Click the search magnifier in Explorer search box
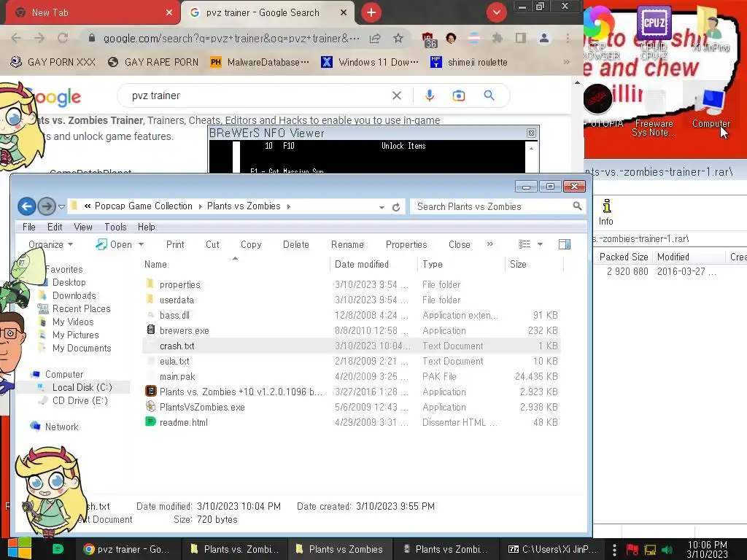747x560 pixels. pos(577,206)
